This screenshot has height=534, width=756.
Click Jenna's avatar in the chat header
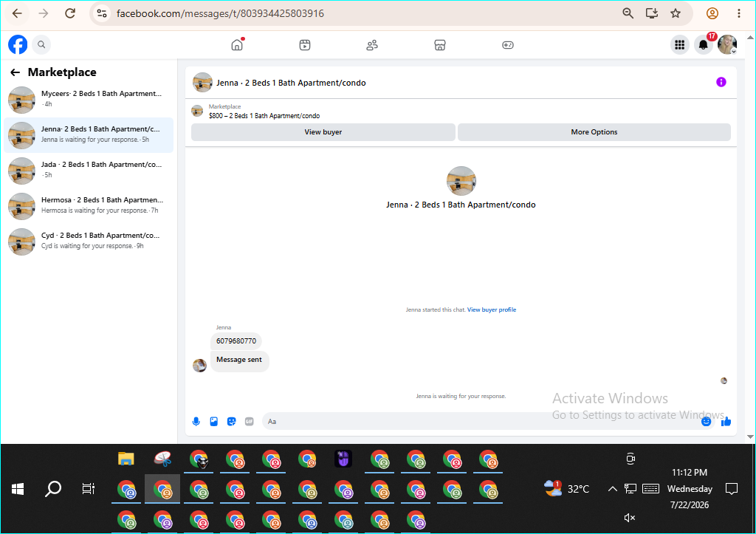click(x=202, y=83)
